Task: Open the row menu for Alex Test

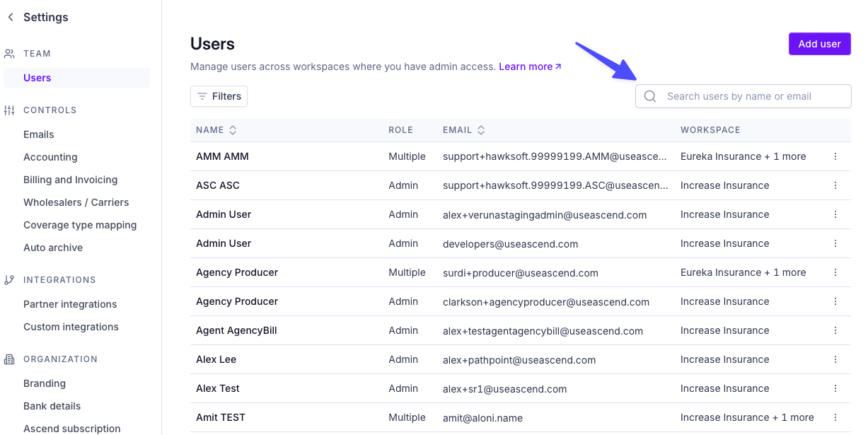Action: click(x=835, y=388)
